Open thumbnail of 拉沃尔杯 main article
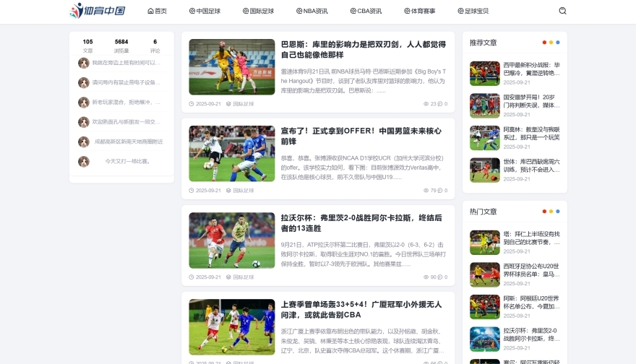Viewport: 636px width, 364px height. [x=231, y=240]
